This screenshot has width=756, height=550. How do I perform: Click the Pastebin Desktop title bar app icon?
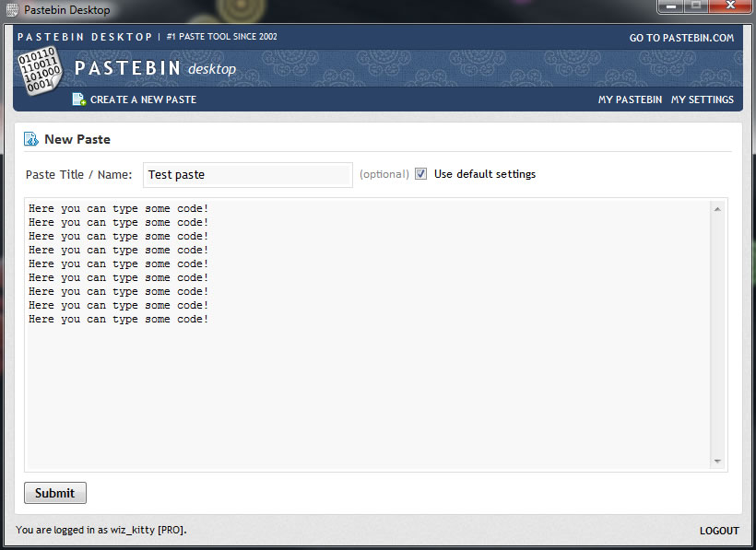pyautogui.click(x=12, y=9)
